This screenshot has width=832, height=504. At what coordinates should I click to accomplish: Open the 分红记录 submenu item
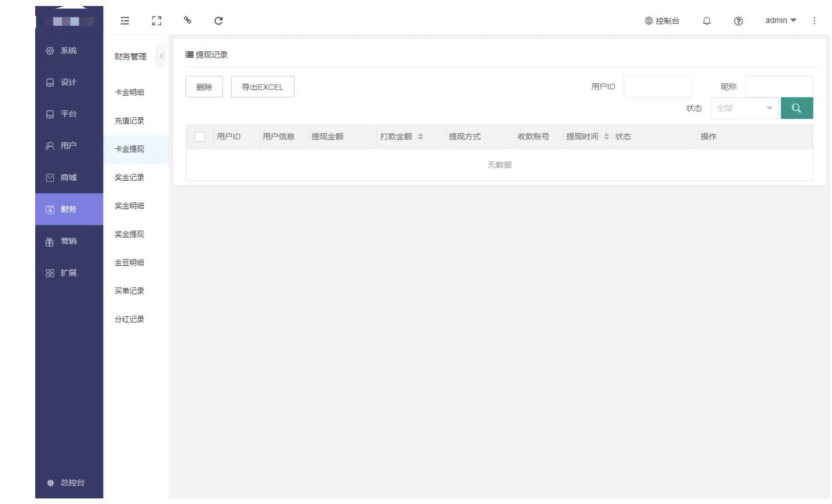136,319
